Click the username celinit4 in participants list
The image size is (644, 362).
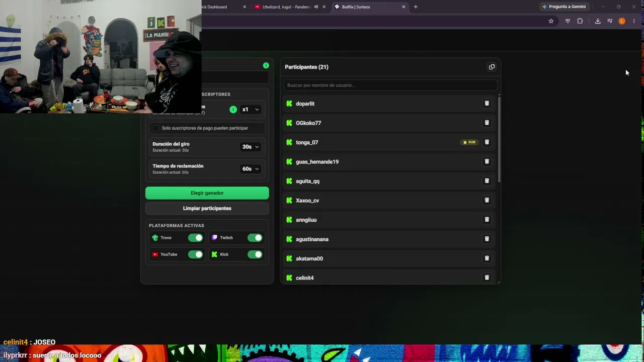305,278
